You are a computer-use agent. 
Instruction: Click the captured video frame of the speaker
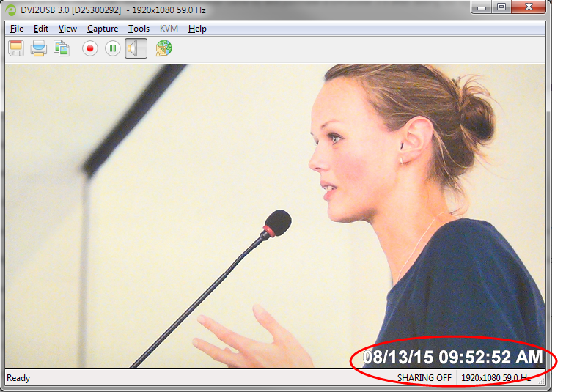(275, 215)
